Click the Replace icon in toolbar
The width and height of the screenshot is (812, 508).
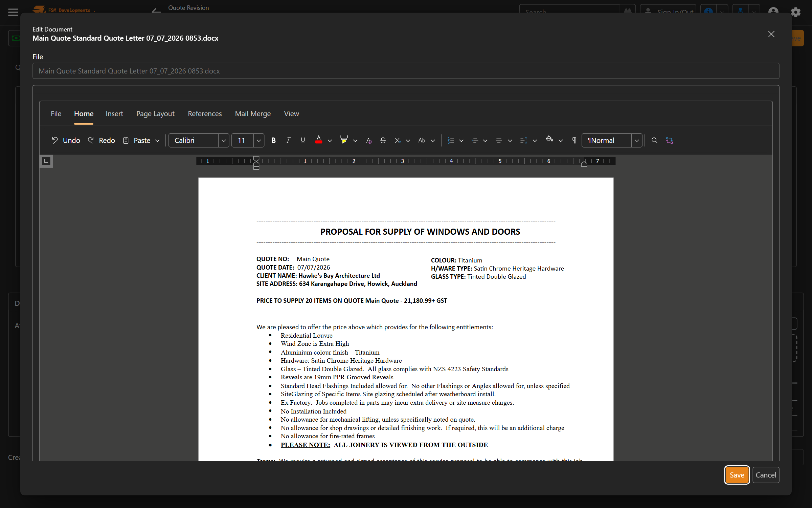(669, 140)
